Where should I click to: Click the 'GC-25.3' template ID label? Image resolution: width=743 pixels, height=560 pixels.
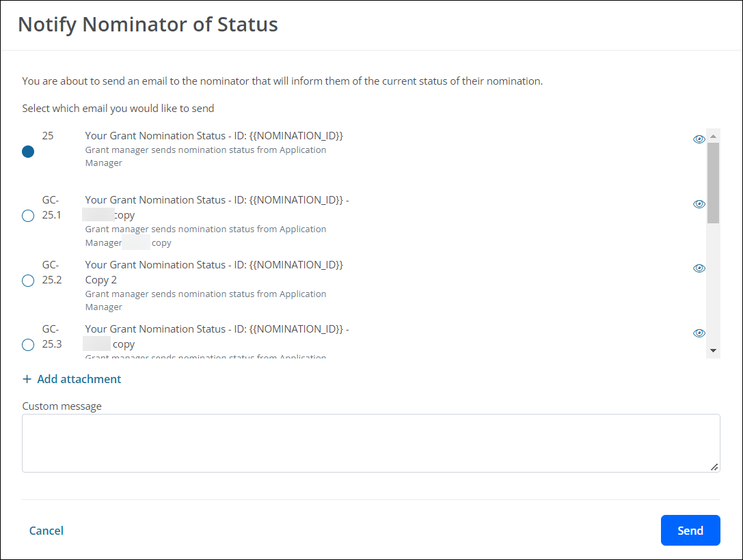[x=52, y=337]
